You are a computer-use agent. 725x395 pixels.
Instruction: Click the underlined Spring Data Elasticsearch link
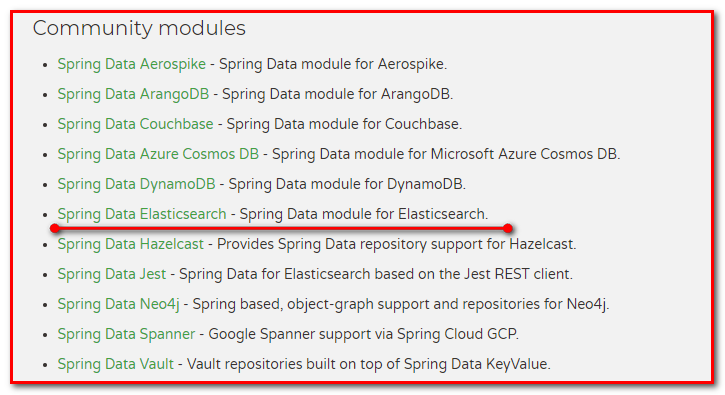click(x=142, y=214)
